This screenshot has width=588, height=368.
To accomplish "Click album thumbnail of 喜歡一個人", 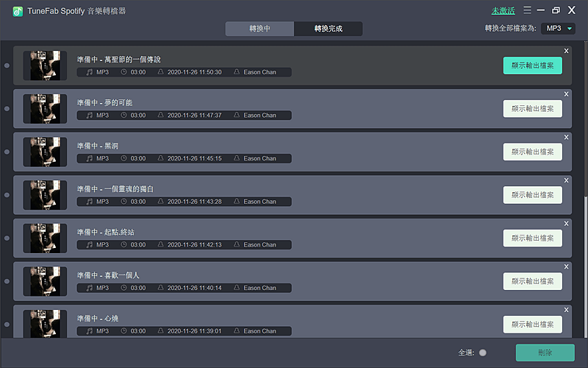I will [45, 282].
